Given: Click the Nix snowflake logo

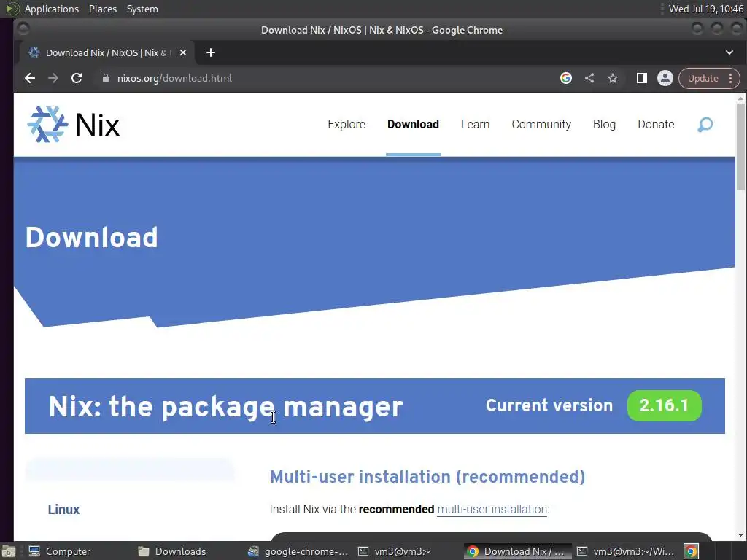Looking at the screenshot, I should 47,124.
